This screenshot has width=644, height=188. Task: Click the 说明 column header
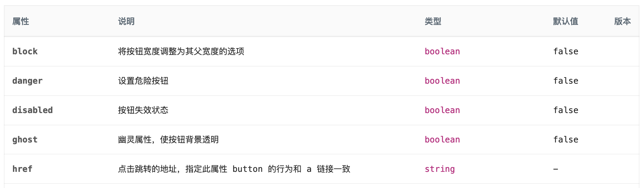point(126,21)
